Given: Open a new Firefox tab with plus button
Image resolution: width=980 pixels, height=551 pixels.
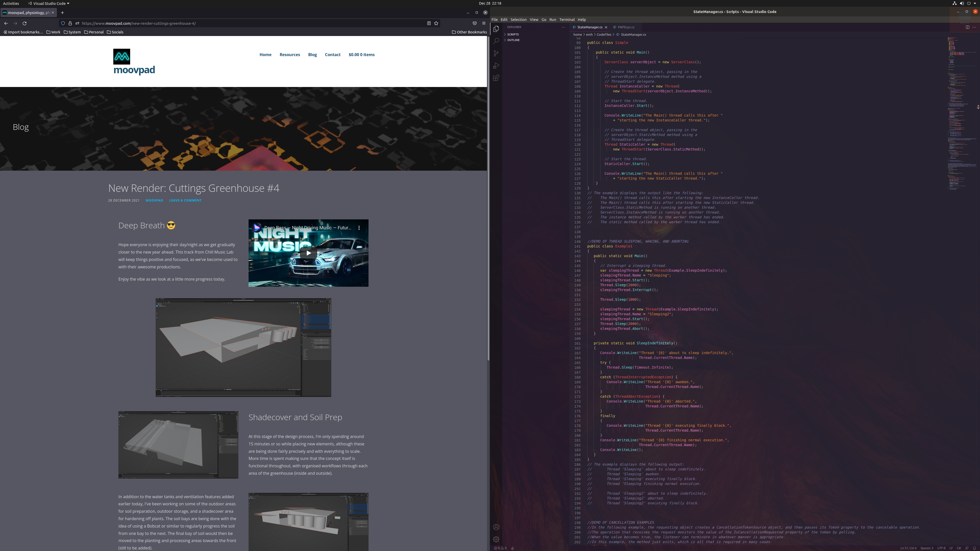Looking at the screenshot, I should 62,12.
